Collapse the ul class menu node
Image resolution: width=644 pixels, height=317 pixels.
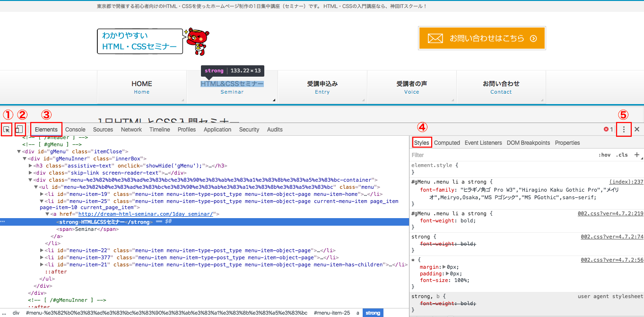click(36, 187)
